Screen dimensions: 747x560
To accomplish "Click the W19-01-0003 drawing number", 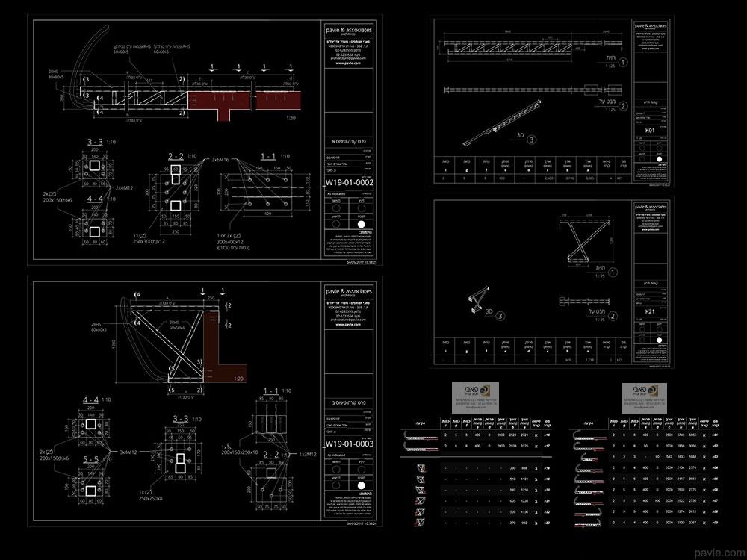I will [347, 443].
